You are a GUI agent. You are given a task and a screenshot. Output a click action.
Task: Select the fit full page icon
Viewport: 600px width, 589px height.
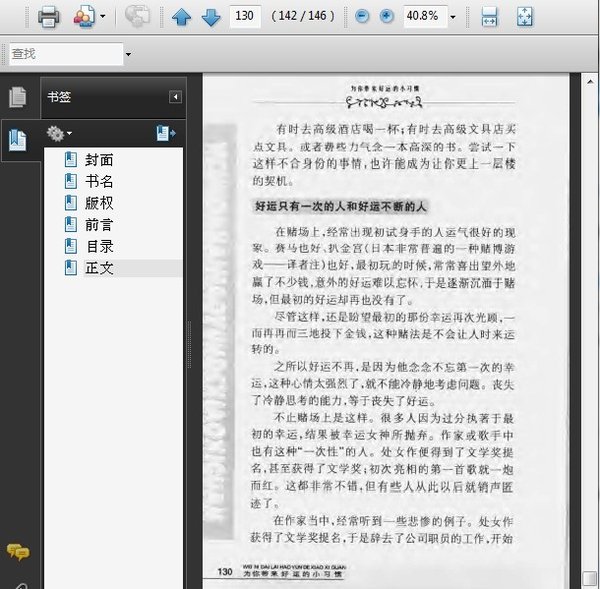point(524,17)
